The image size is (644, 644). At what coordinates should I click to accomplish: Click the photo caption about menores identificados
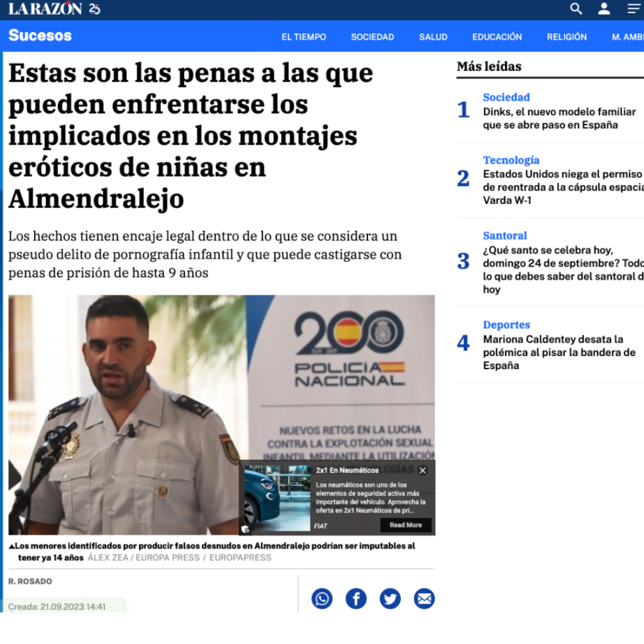[x=211, y=551]
